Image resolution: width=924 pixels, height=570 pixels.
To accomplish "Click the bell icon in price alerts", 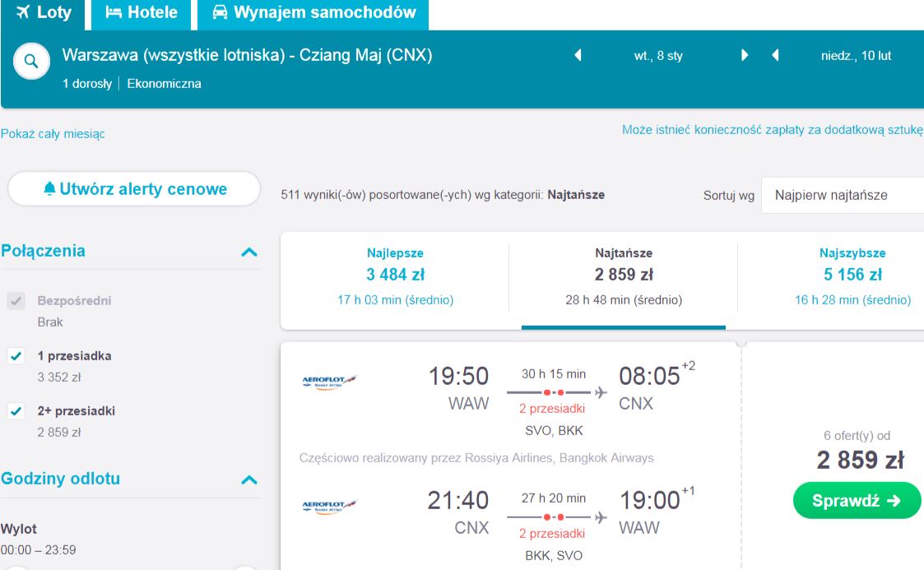I will pos(49,188).
